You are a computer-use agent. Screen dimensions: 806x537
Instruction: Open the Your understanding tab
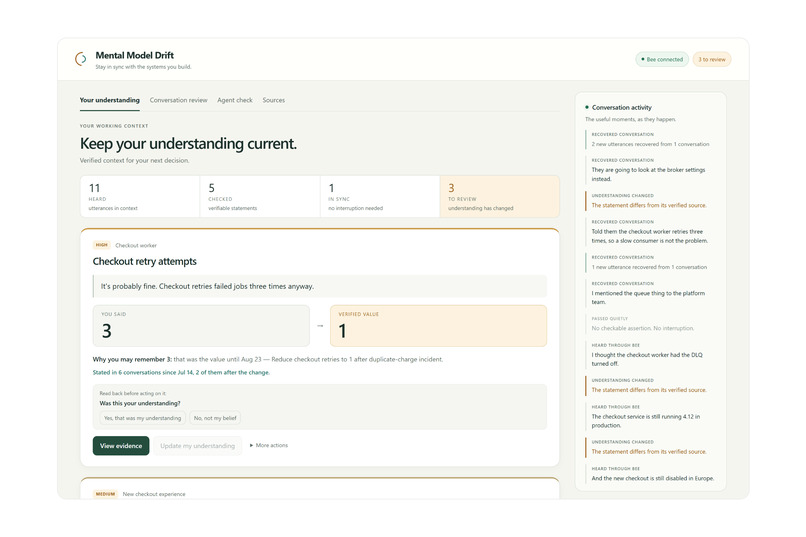click(x=109, y=100)
